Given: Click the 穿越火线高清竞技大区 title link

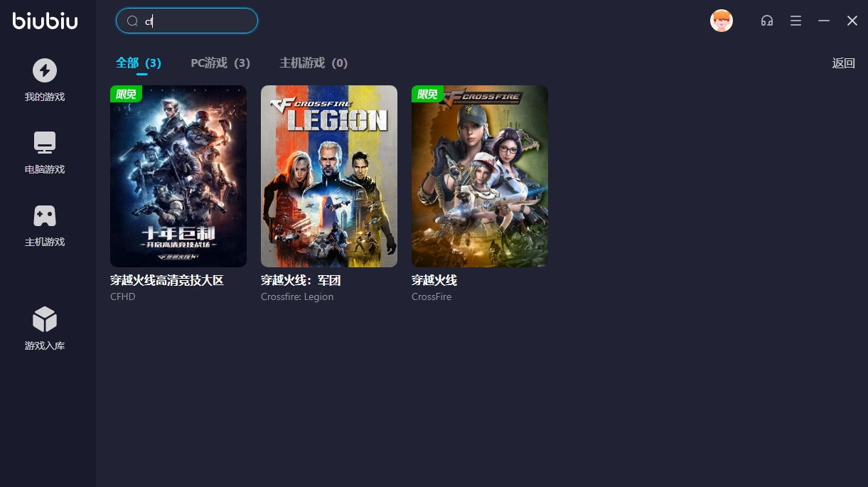Looking at the screenshot, I should pyautogui.click(x=167, y=280).
